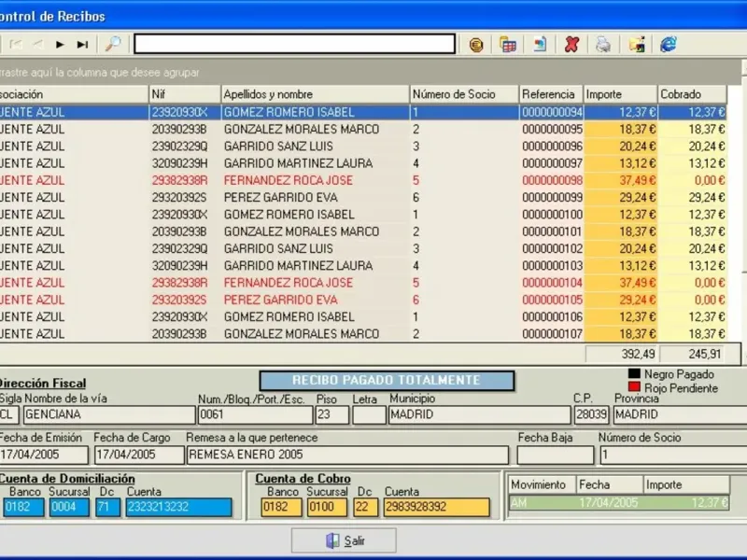The width and height of the screenshot is (747, 560).
Task: Click the Importe total 392,49
Action: click(621, 354)
